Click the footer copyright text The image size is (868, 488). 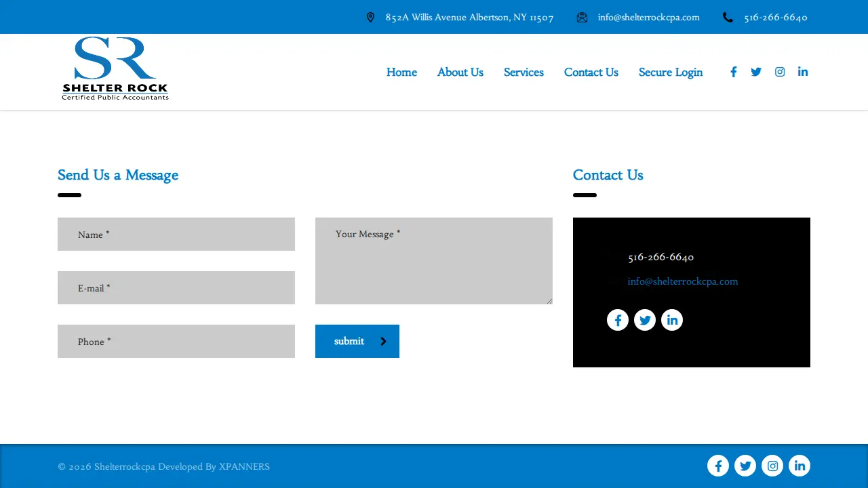click(x=164, y=467)
